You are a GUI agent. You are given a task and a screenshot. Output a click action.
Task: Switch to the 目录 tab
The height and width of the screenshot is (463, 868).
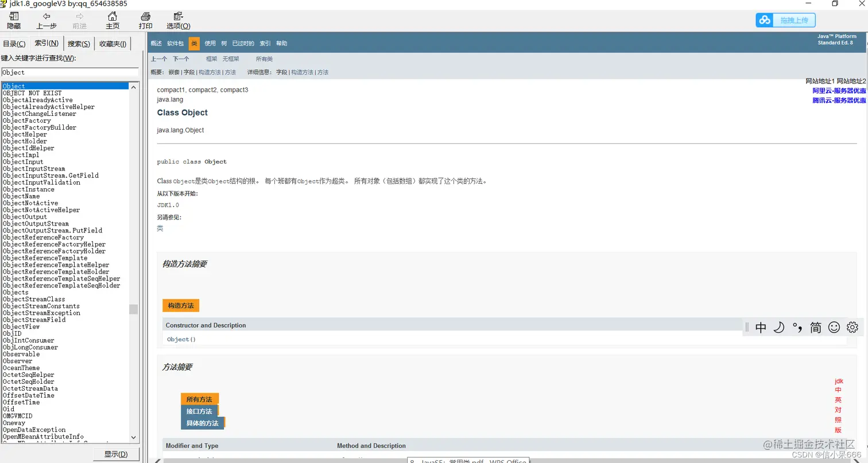pyautogui.click(x=14, y=44)
